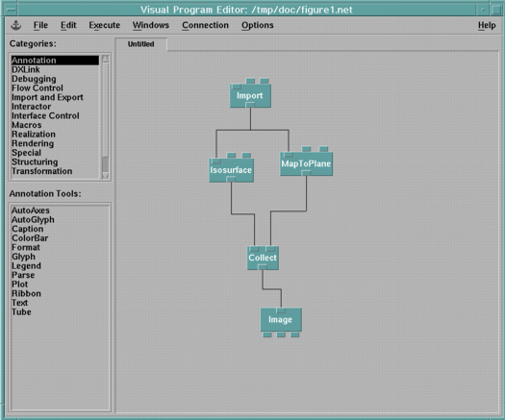
Task: Choose the Plot tool
Action: (x=19, y=284)
